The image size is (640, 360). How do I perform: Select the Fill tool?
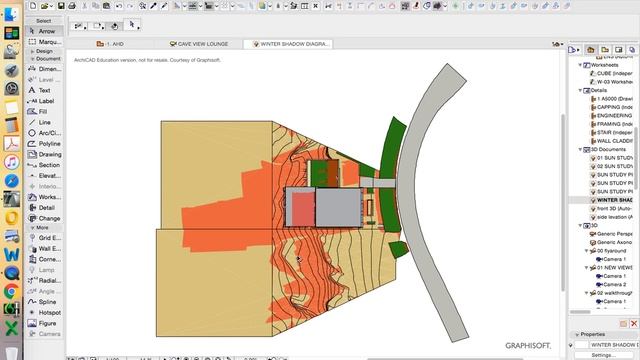44,111
